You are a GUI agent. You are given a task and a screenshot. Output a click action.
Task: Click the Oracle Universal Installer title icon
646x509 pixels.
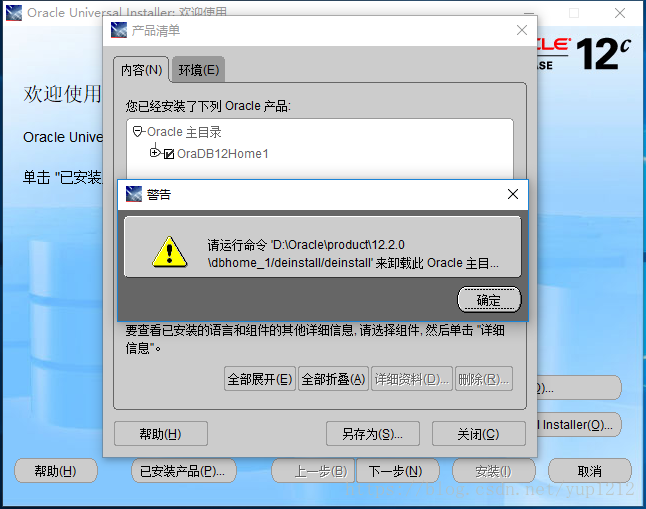click(x=14, y=13)
